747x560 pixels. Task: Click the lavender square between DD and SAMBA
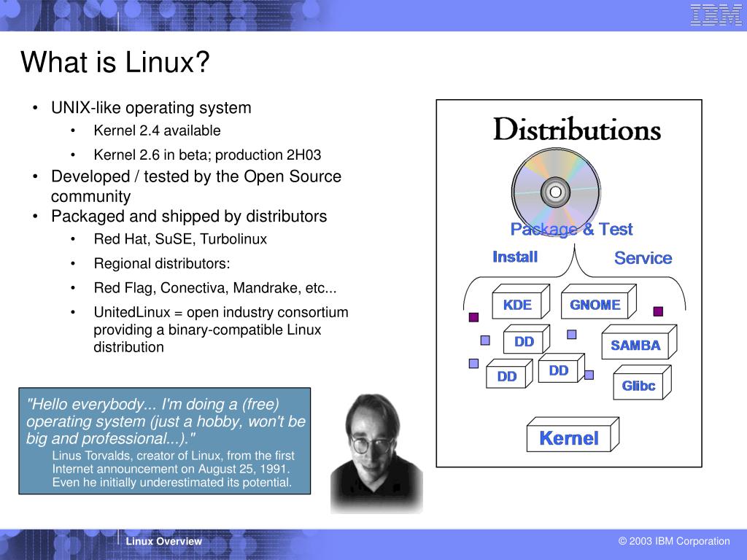(572, 334)
